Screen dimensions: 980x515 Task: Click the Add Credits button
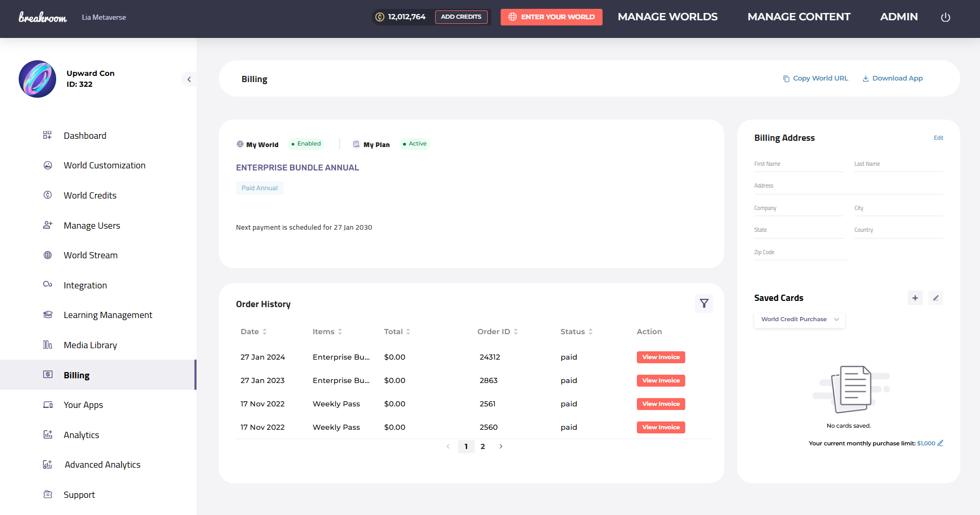pos(461,17)
